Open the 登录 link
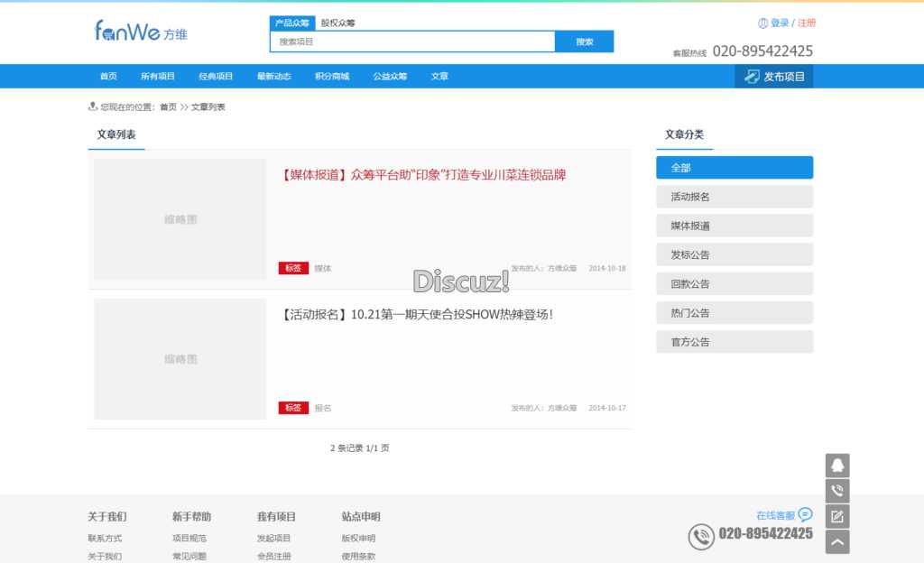Screen dimensions: 924x563 [780, 23]
